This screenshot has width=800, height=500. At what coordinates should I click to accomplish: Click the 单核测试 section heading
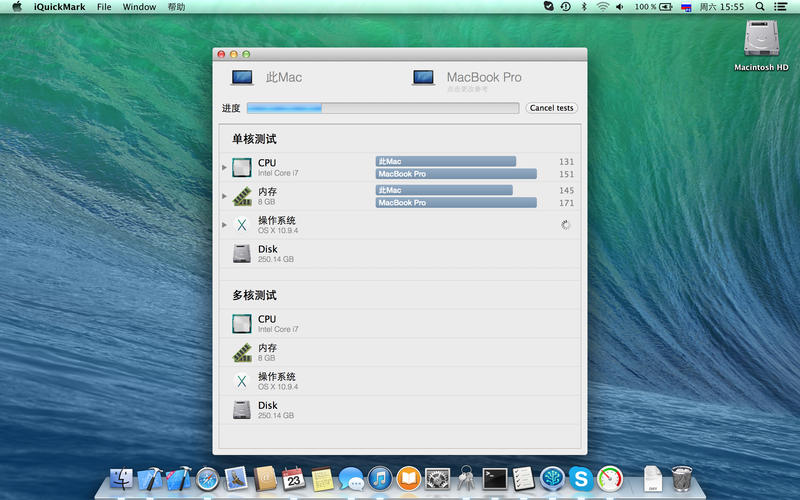click(254, 139)
